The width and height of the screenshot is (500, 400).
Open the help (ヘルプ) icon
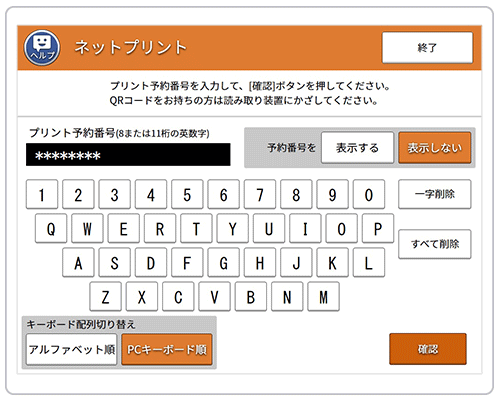pyautogui.click(x=42, y=47)
